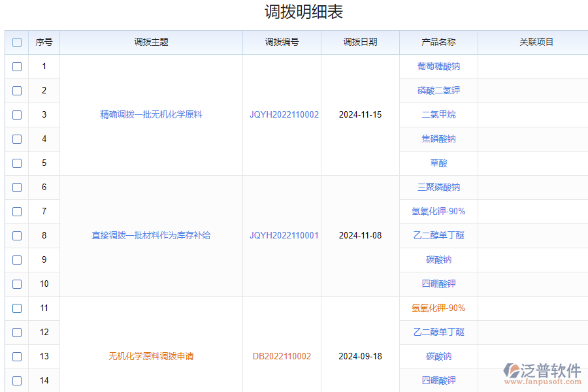Open the 草酸 product link
Screen dimensions: 588x392
[438, 163]
